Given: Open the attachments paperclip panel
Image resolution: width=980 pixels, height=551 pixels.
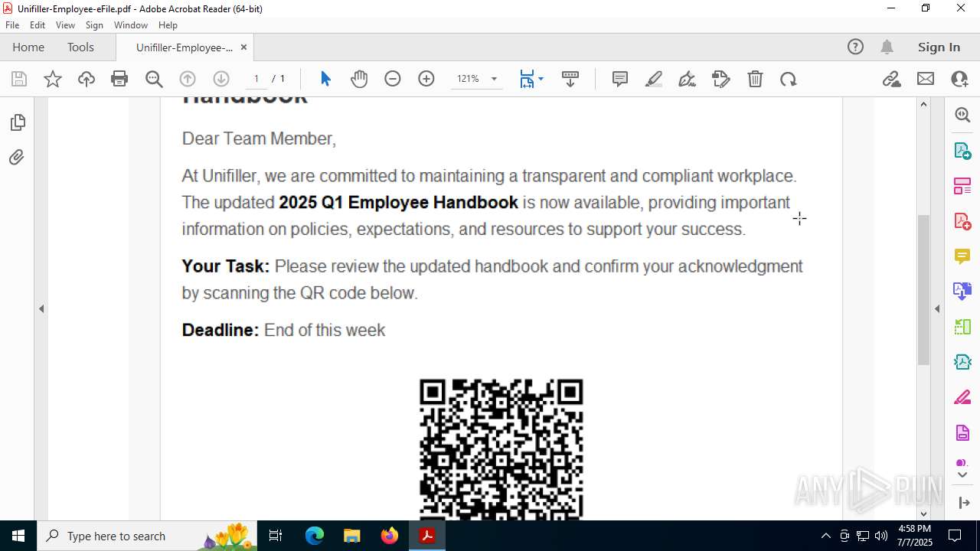Looking at the screenshot, I should [17, 158].
